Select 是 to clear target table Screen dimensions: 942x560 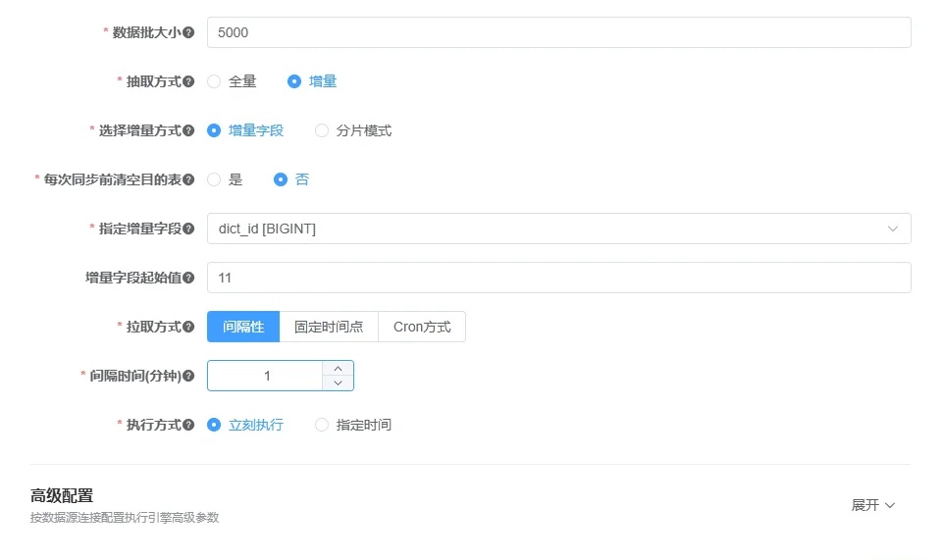[214, 179]
